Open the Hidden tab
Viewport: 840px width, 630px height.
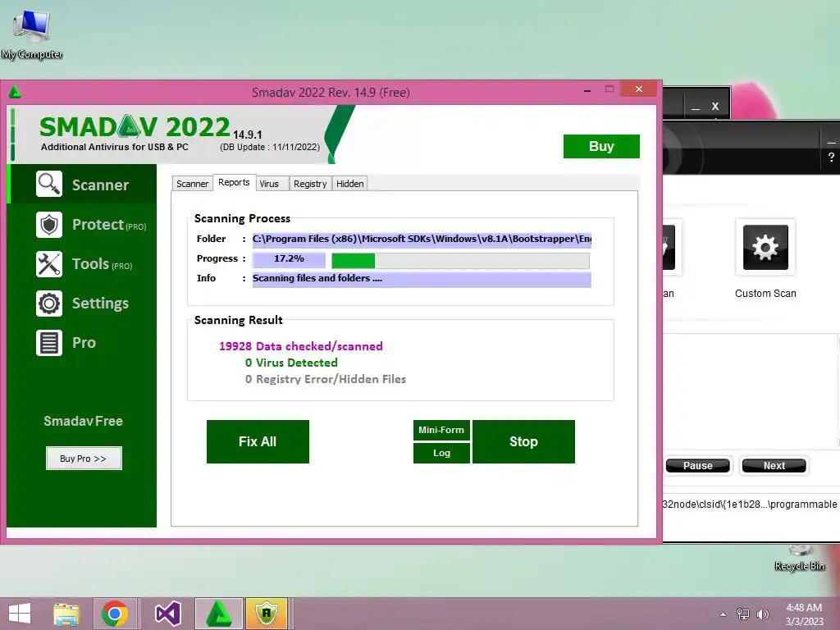coord(349,184)
